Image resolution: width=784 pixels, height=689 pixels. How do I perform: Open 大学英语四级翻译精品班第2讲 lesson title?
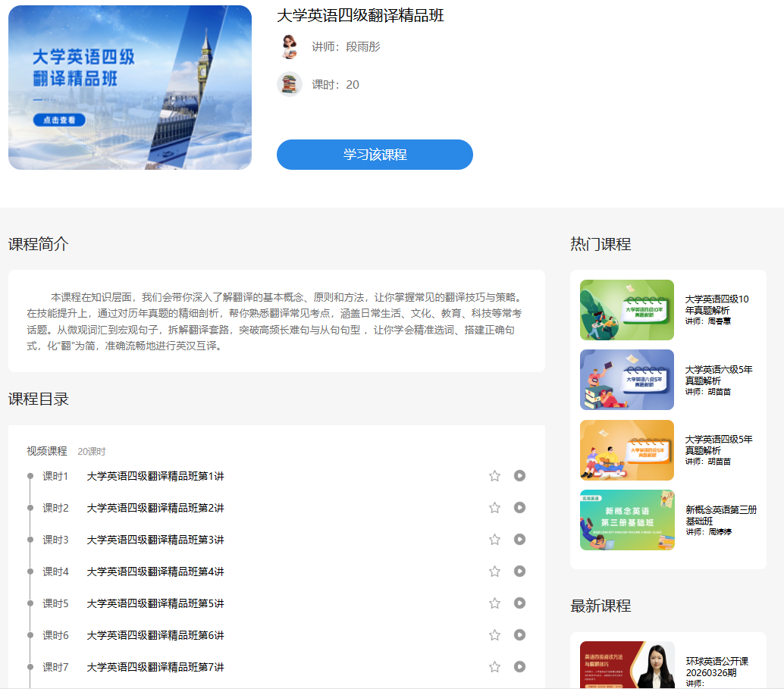(155, 508)
